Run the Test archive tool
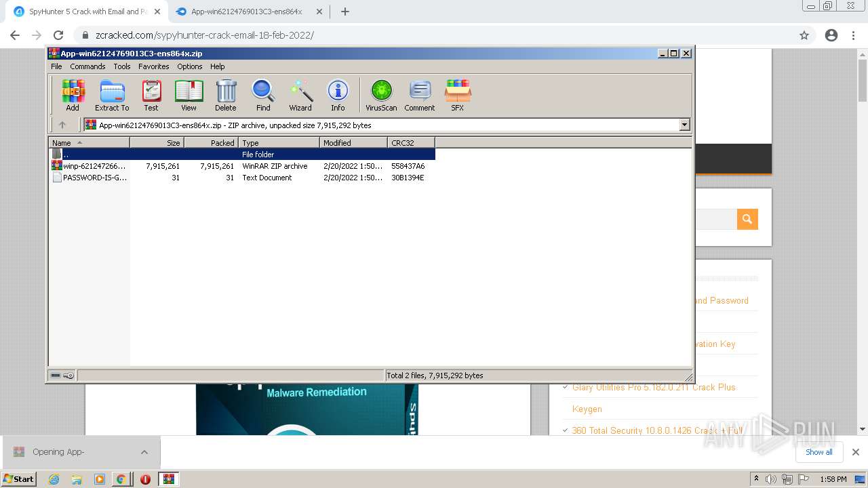 coord(151,95)
